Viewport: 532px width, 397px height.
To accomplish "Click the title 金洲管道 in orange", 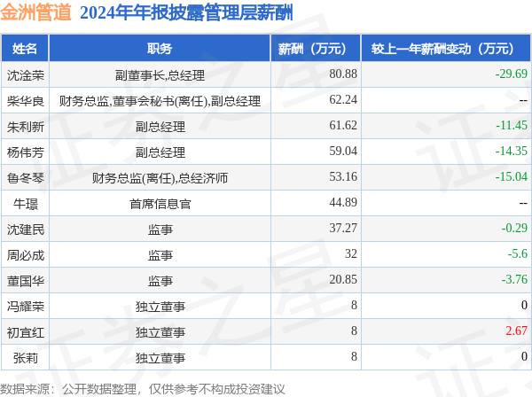I will click(x=36, y=12).
